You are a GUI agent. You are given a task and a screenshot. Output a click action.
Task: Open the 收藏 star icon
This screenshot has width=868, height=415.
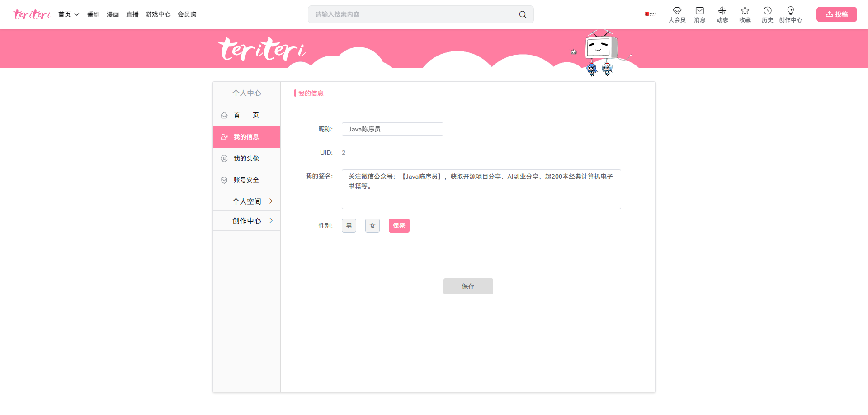pyautogui.click(x=745, y=11)
